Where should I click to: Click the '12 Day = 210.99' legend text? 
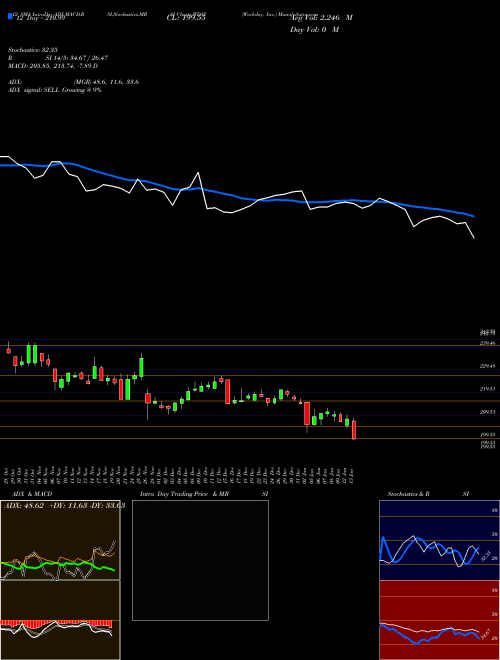(40, 18)
